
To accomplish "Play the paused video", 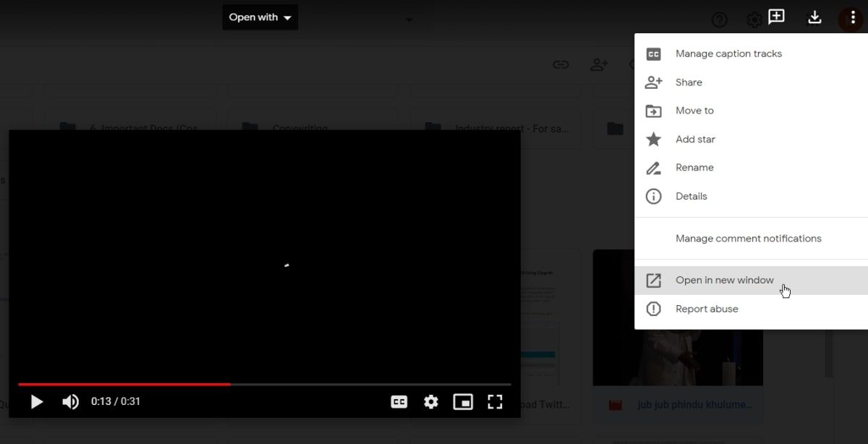I will [37, 402].
